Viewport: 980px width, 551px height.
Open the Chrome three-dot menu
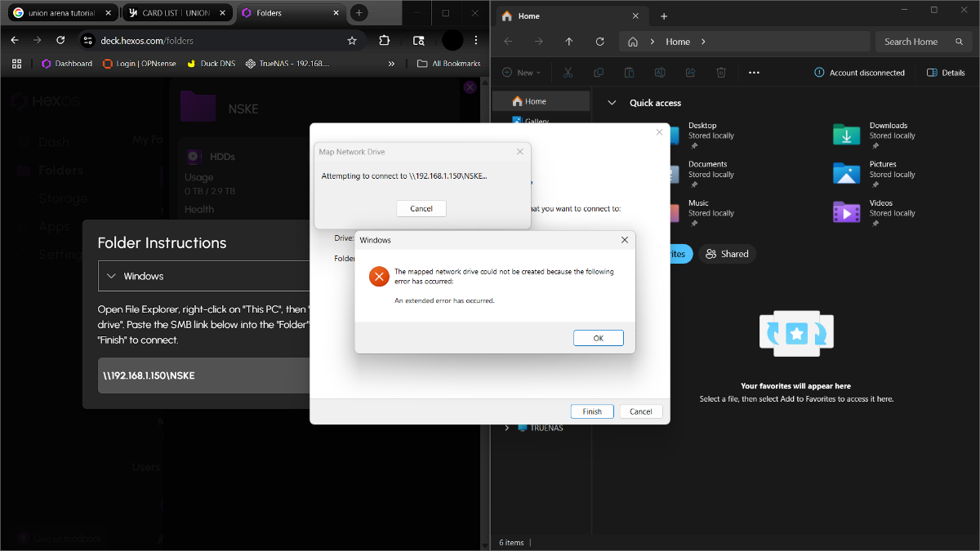[x=476, y=40]
